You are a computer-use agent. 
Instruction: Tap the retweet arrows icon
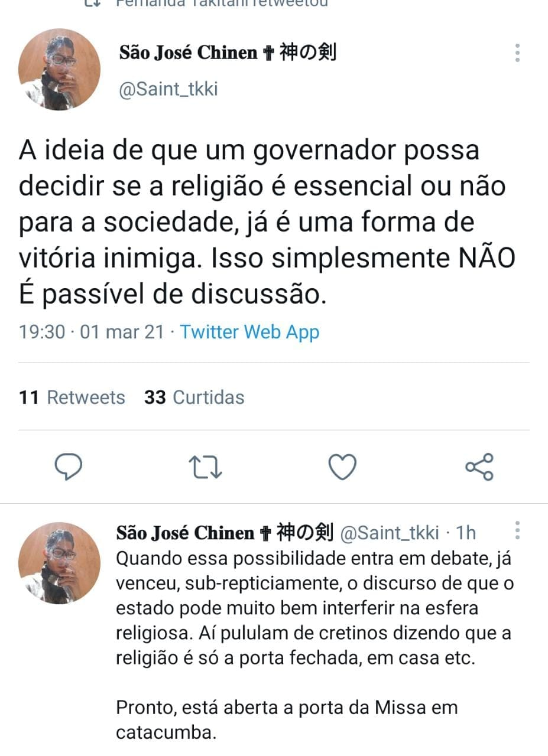coord(205,468)
